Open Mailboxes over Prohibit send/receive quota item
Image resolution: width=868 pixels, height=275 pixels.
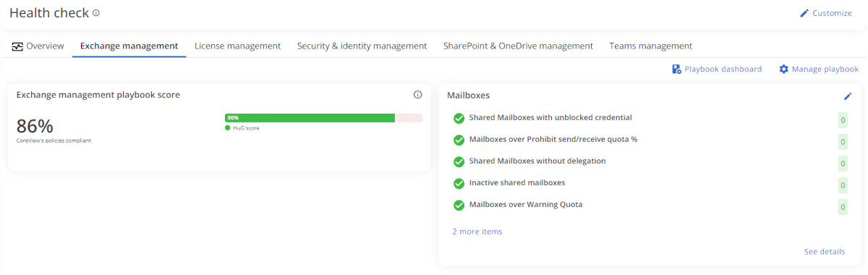tap(553, 139)
